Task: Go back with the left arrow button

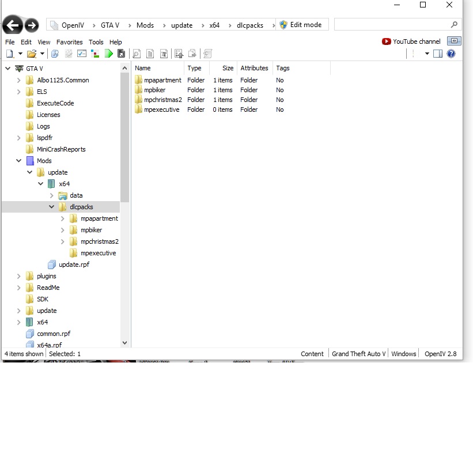Action: click(x=13, y=25)
